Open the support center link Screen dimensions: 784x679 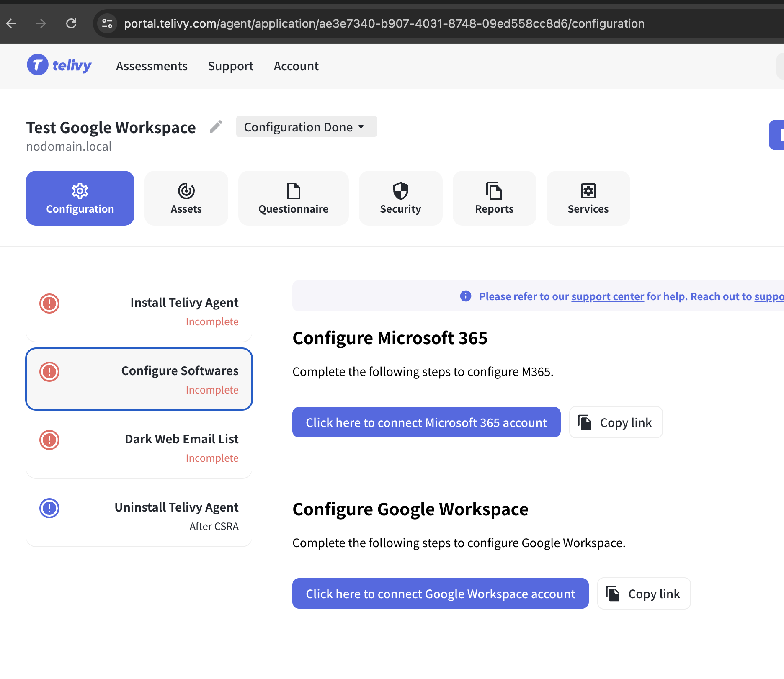click(608, 296)
